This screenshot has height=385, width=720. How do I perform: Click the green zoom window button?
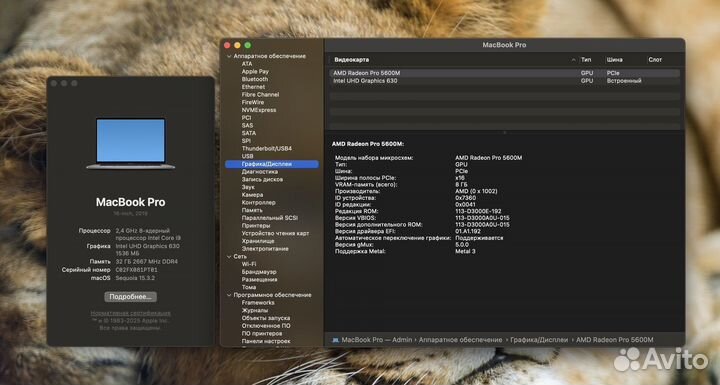coord(248,45)
